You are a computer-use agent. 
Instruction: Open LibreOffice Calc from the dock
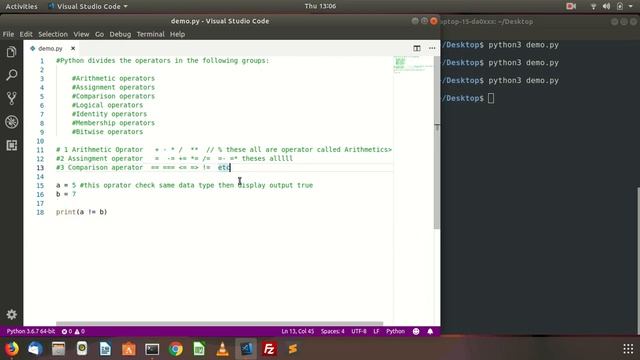pyautogui.click(x=199, y=349)
